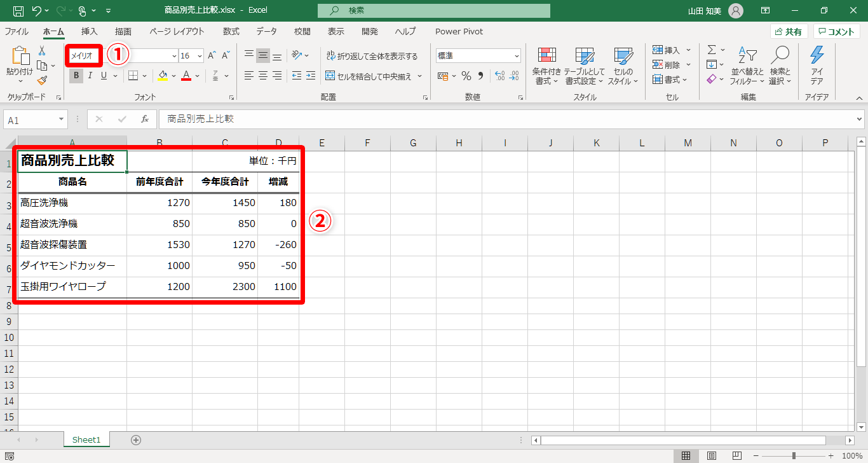Image resolution: width=868 pixels, height=463 pixels.
Task: Select the Sheet1 sheet tab
Action: pyautogui.click(x=86, y=439)
